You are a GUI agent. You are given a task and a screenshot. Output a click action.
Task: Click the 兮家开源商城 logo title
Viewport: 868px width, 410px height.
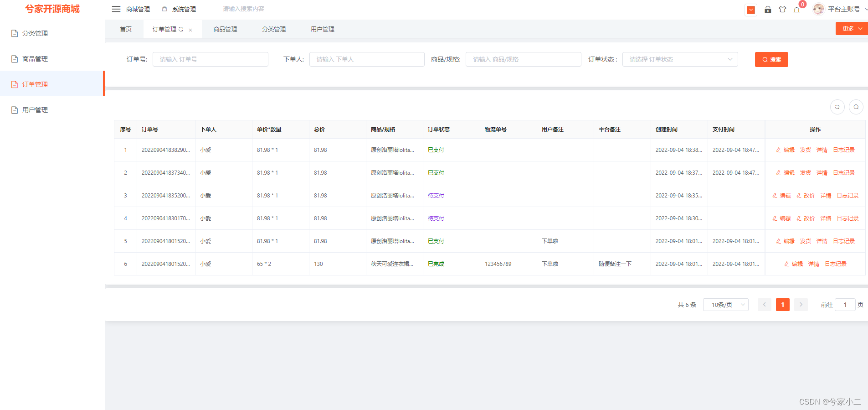click(52, 9)
